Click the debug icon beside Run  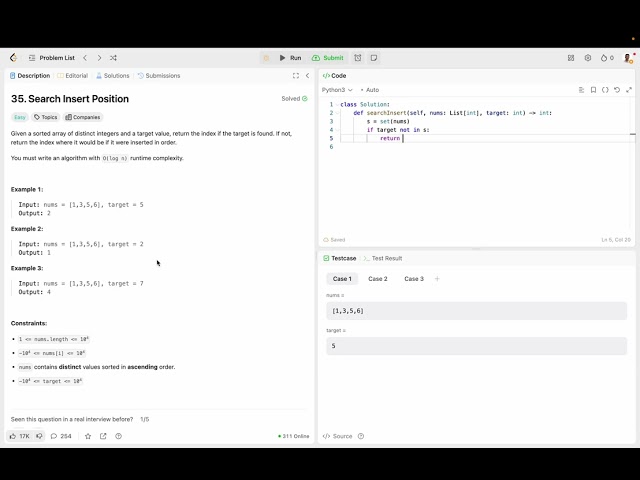pos(266,58)
